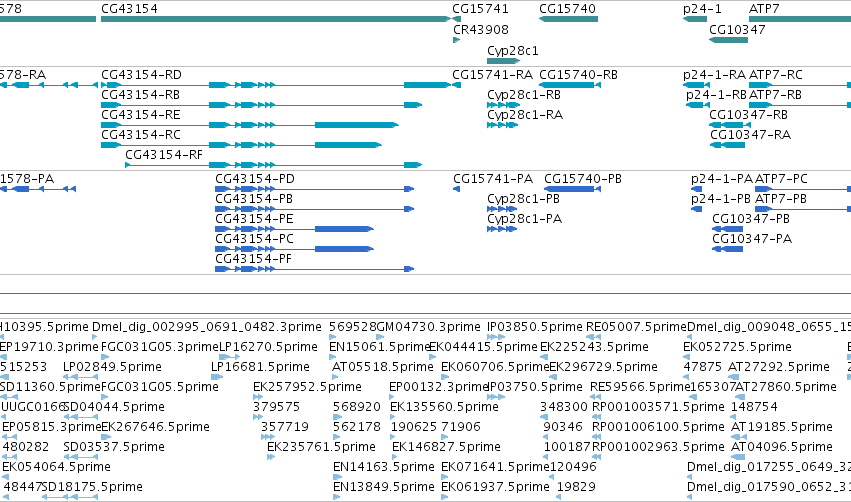Click the CG10347-RA transcript label

(x=750, y=135)
